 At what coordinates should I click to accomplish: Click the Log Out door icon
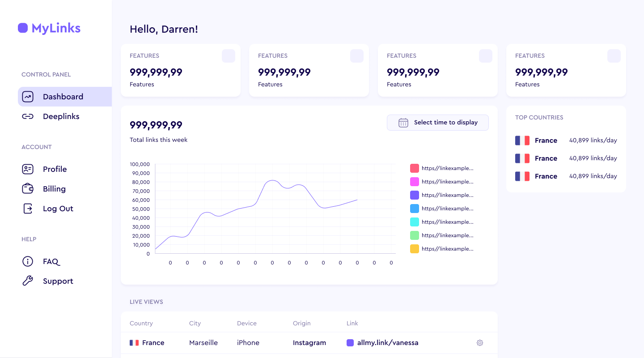click(x=28, y=209)
